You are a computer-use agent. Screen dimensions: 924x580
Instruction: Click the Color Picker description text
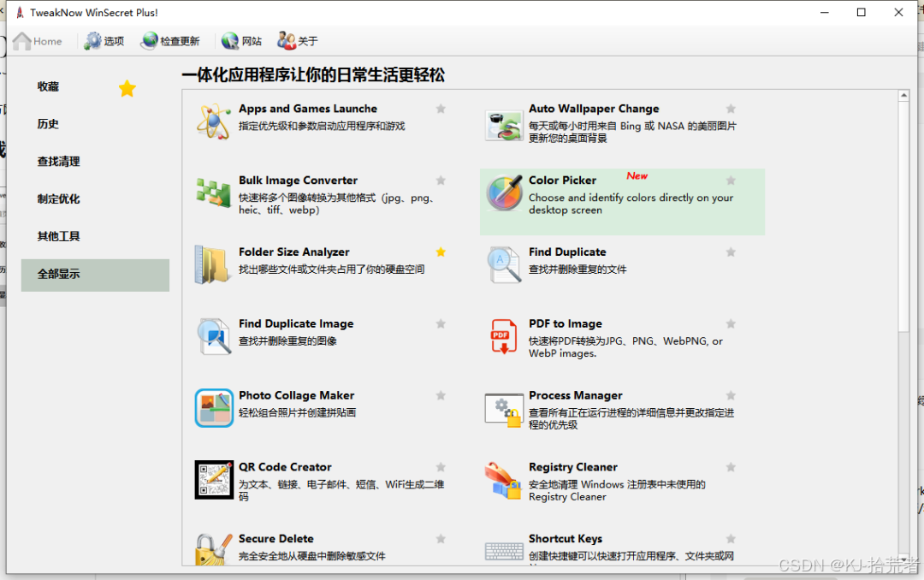[631, 204]
